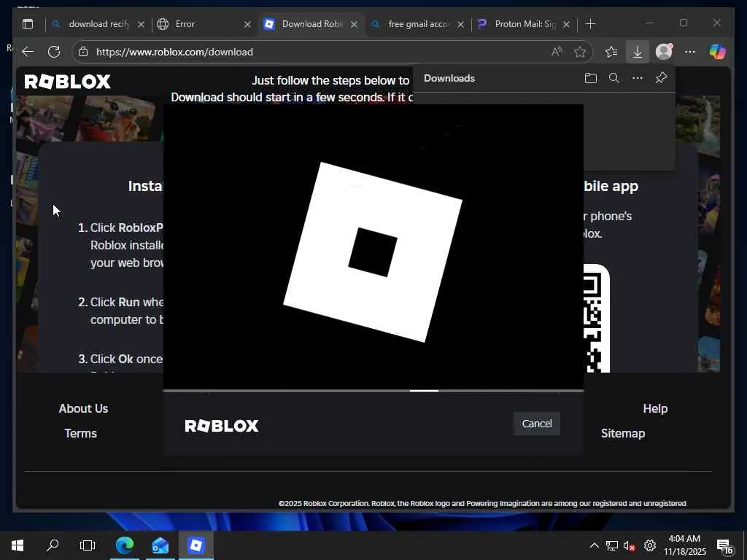Screen dimensions: 747x560
Task: Launch Copilot from the toolbar
Action: click(718, 52)
